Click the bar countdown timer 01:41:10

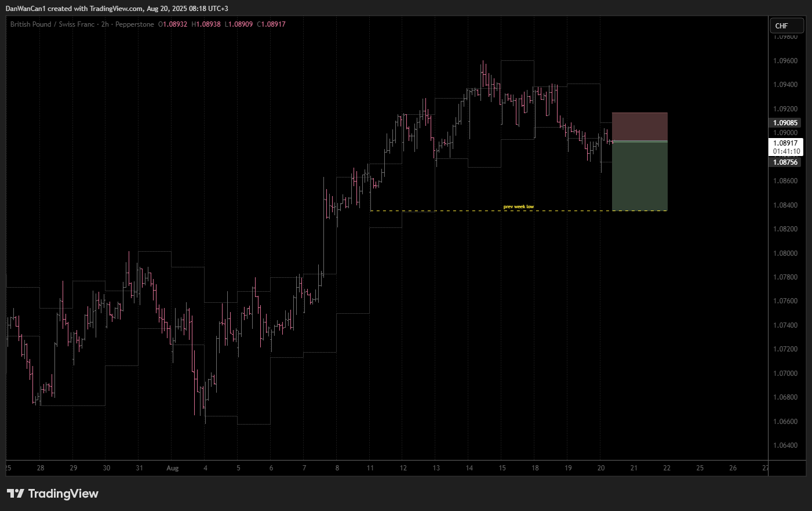[786, 151]
